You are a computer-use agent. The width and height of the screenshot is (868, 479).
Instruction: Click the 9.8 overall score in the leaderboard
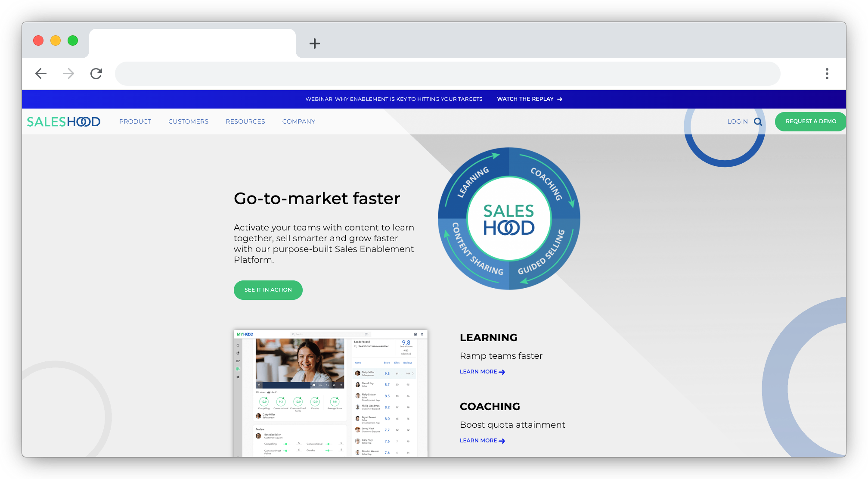pos(406,343)
